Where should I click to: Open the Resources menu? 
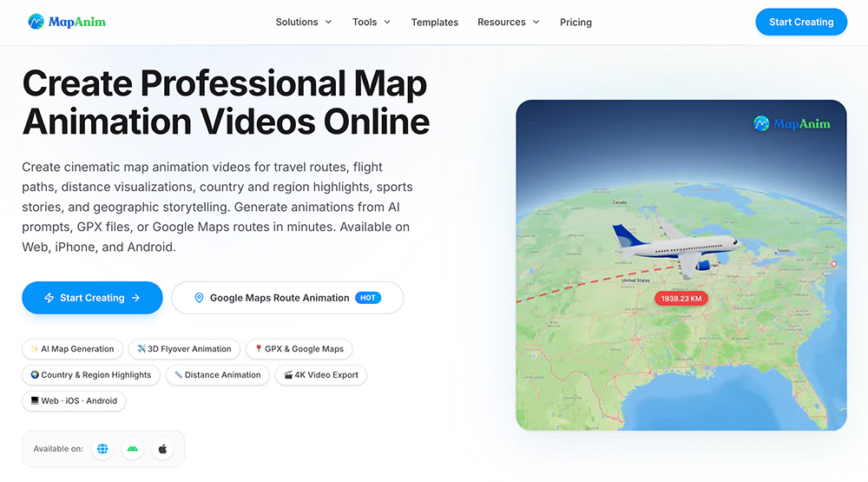point(508,23)
